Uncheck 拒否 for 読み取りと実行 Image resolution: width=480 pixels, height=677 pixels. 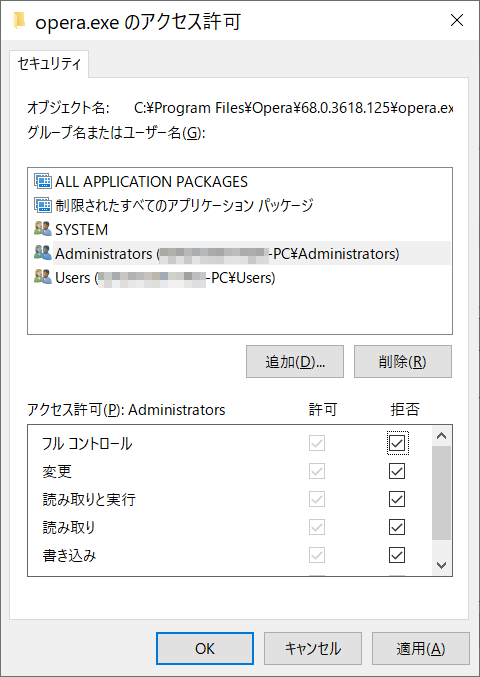(x=397, y=499)
